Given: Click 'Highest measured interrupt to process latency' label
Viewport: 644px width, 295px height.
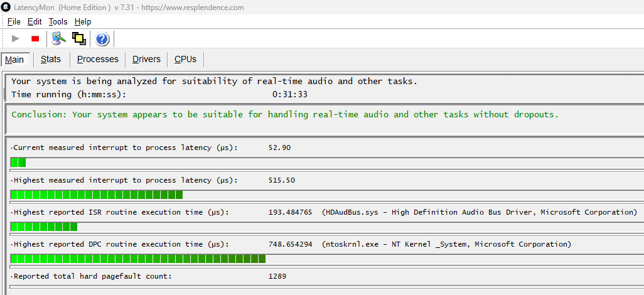Looking at the screenshot, I should click(x=124, y=180).
